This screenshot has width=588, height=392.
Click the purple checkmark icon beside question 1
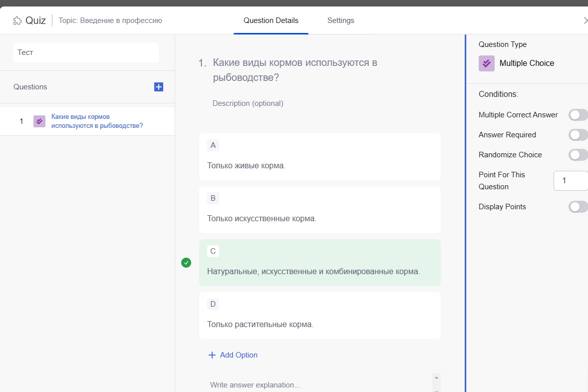click(39, 121)
